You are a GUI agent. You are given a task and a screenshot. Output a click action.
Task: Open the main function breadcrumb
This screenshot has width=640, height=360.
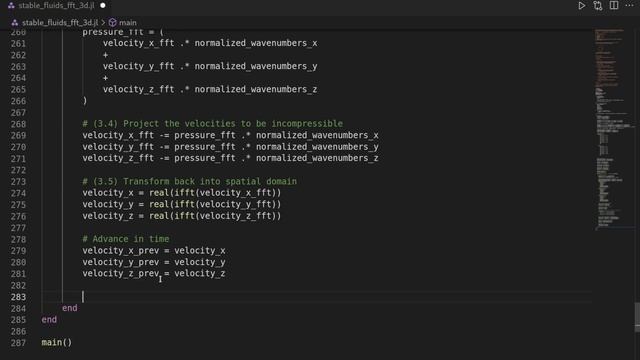[x=128, y=22]
